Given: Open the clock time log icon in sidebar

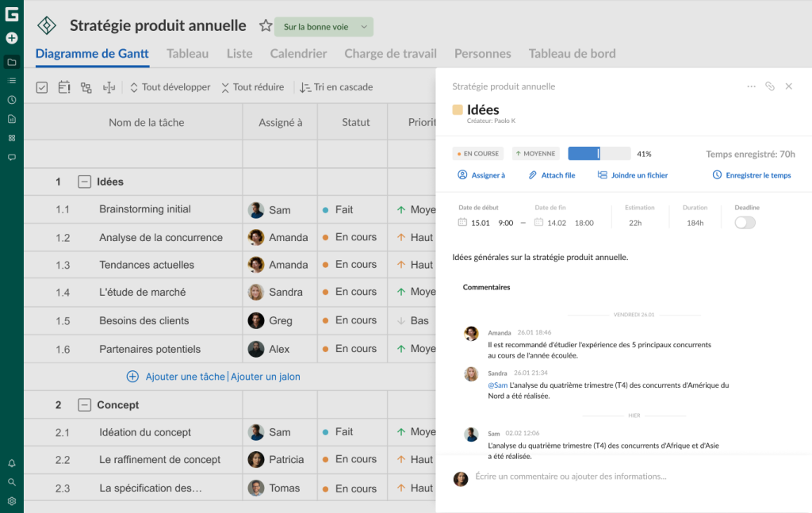Looking at the screenshot, I should click(11, 100).
